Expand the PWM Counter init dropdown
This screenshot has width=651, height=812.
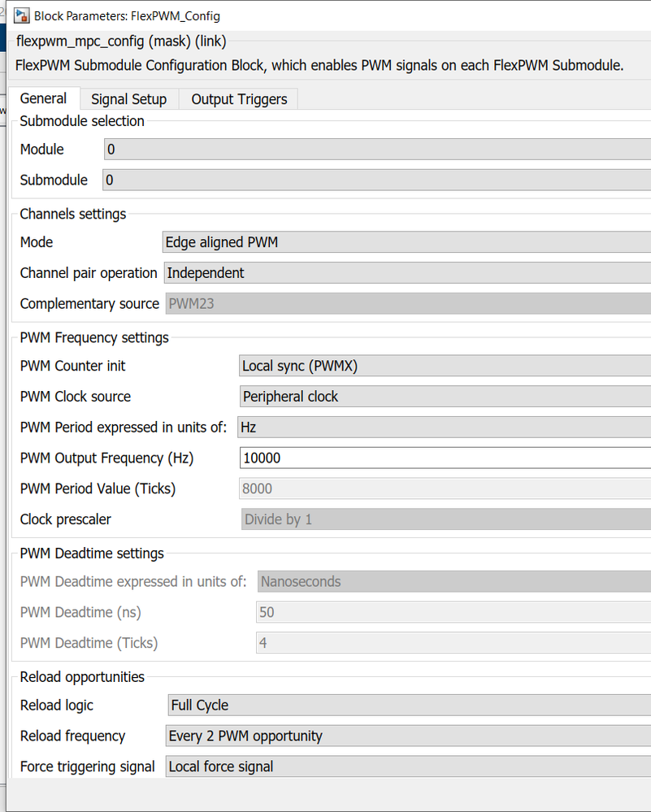444,366
